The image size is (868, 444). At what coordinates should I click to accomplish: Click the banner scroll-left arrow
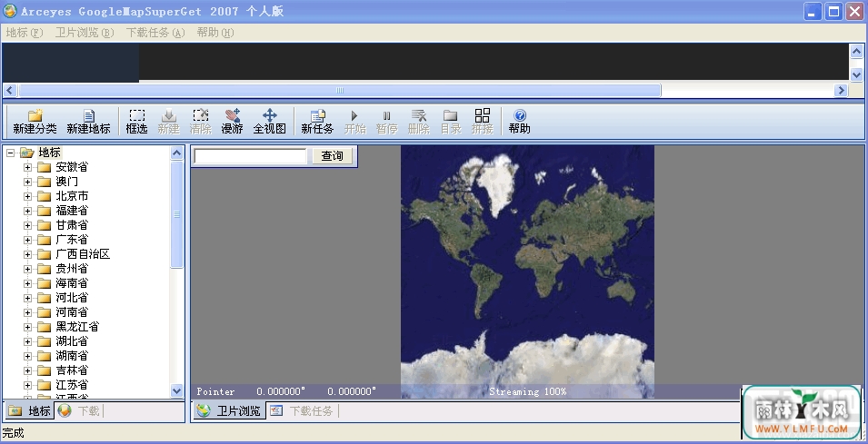pyautogui.click(x=10, y=90)
